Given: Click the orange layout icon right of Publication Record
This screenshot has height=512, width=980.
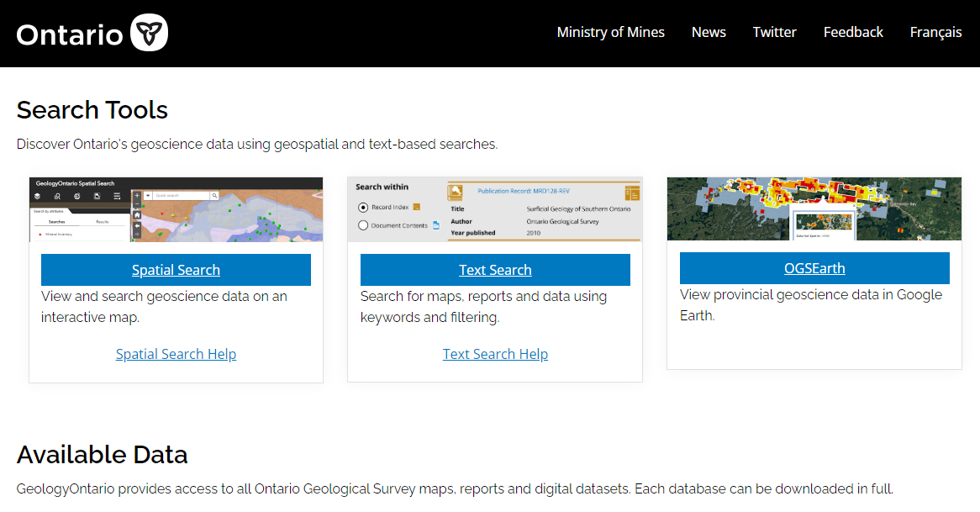Looking at the screenshot, I should [632, 193].
